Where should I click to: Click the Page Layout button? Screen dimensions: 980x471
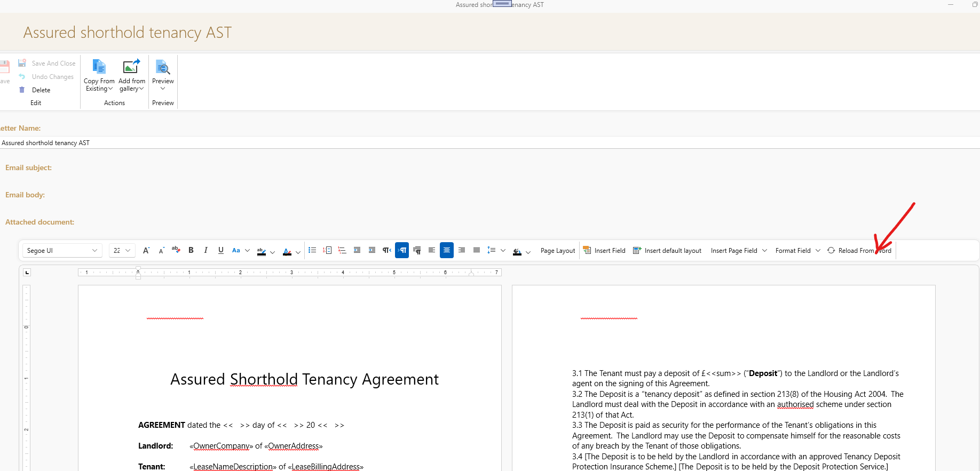coord(558,251)
